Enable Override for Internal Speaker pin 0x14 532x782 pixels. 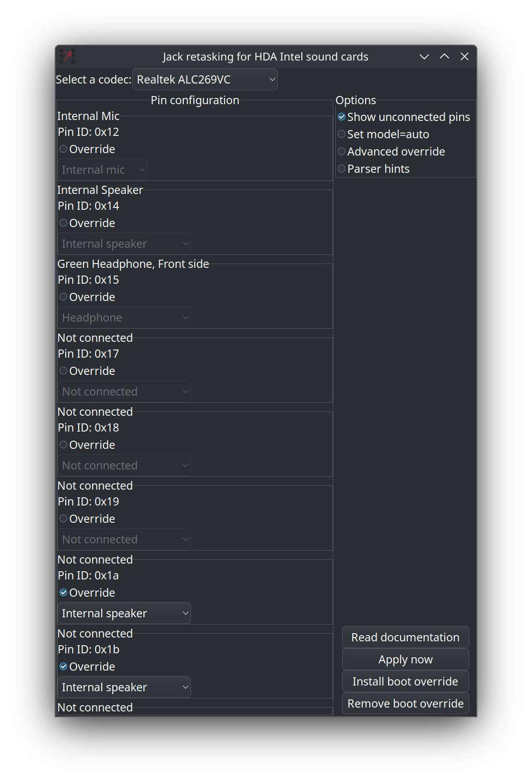pyautogui.click(x=63, y=222)
